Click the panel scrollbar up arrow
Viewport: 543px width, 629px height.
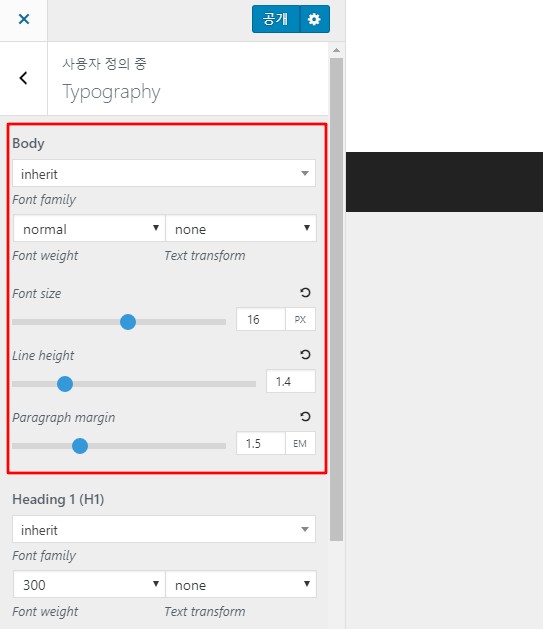pyautogui.click(x=336, y=51)
